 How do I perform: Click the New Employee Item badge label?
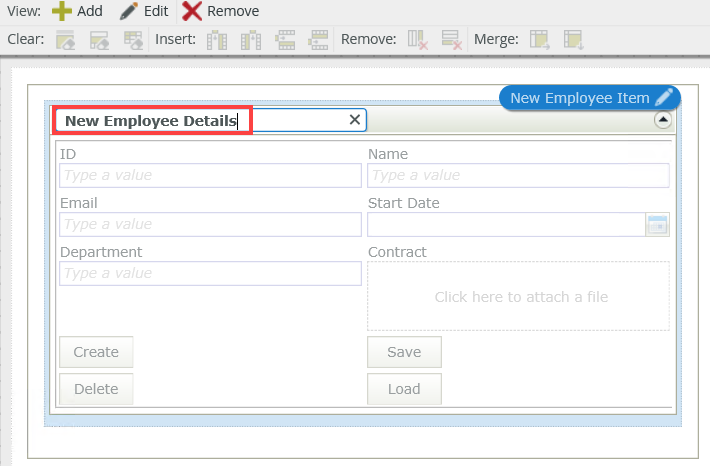click(x=580, y=98)
